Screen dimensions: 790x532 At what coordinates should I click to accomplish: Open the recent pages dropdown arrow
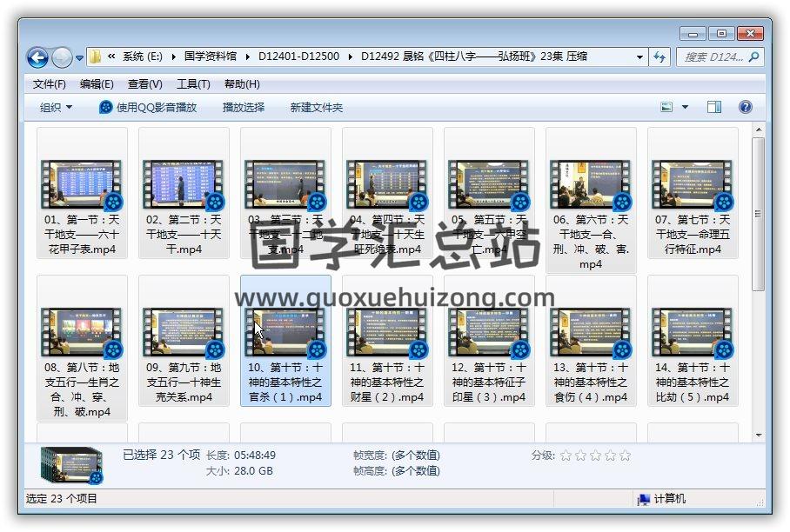(x=79, y=58)
